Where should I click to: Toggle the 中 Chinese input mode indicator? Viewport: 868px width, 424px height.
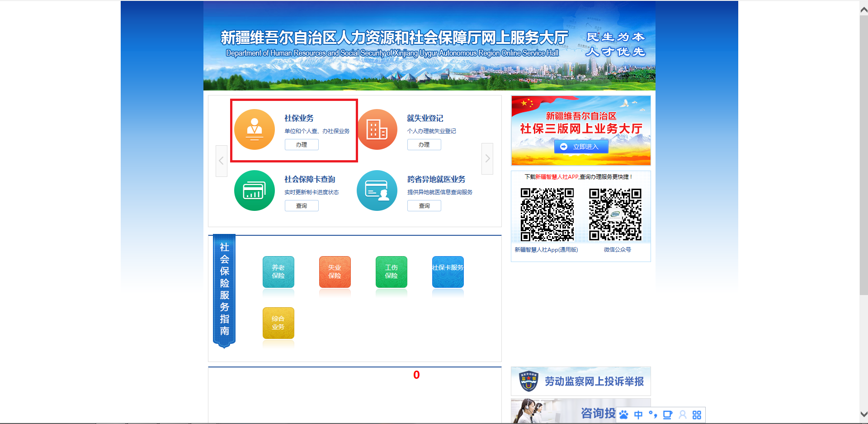point(638,415)
